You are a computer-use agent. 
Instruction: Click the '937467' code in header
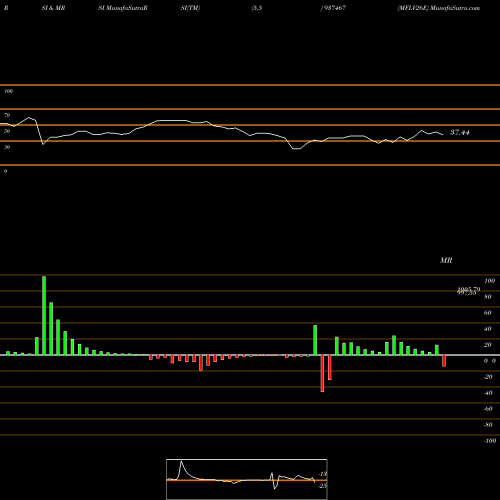click(x=334, y=8)
